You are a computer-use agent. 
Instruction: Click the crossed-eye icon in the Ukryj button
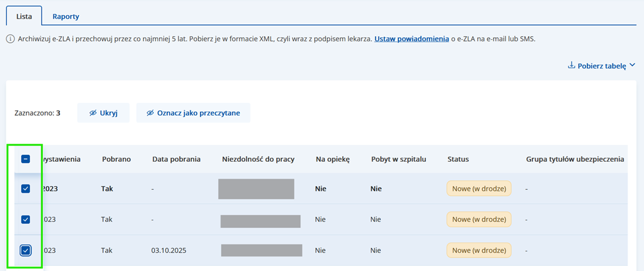click(93, 113)
